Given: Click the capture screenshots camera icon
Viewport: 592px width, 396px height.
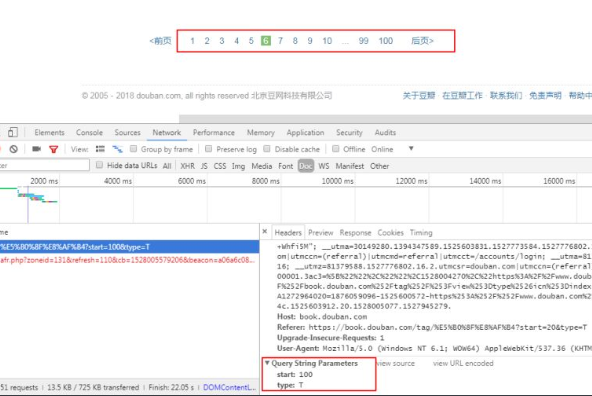Looking at the screenshot, I should 36,149.
